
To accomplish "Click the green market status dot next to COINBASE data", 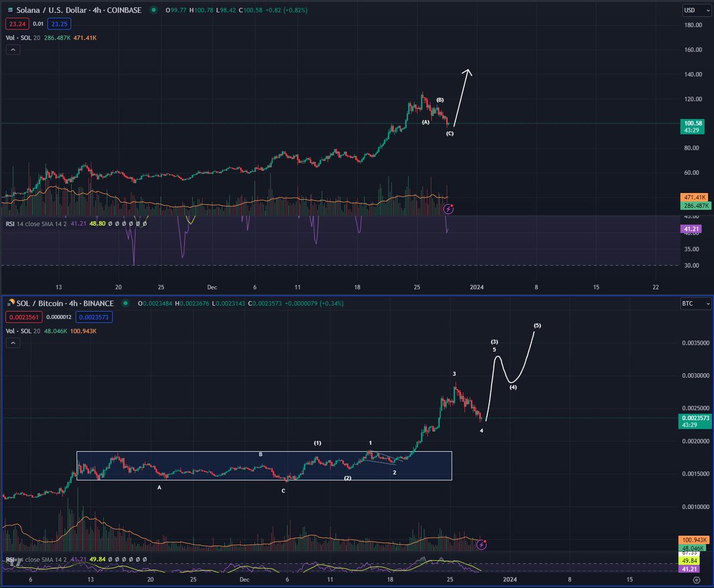I will [154, 10].
